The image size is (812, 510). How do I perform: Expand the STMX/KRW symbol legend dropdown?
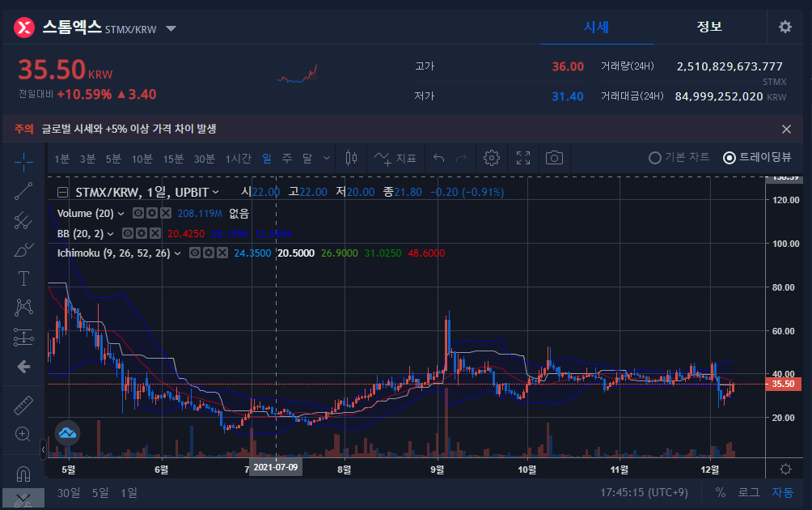tap(215, 193)
